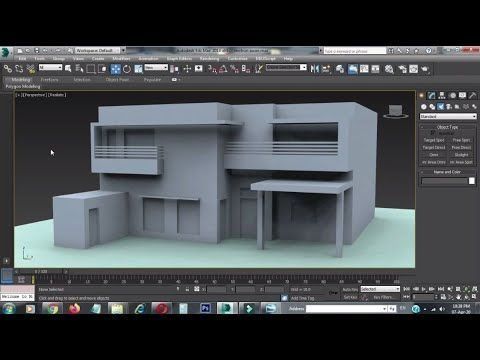Viewport: 480px width, 360px height.
Task: Switch to the Hierarchy command panel tab
Action: pos(442,96)
